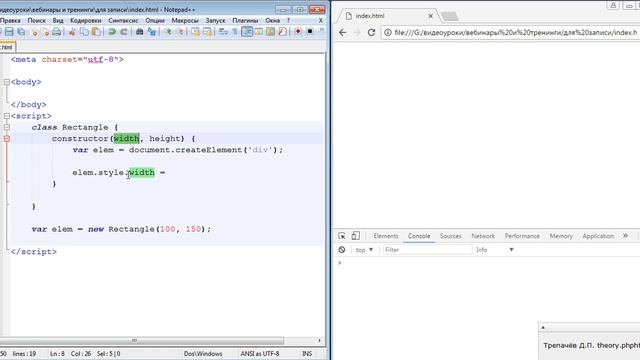The width and height of the screenshot is (640, 360).
Task: Undo with the green arrow icon
Action: pos(111,32)
